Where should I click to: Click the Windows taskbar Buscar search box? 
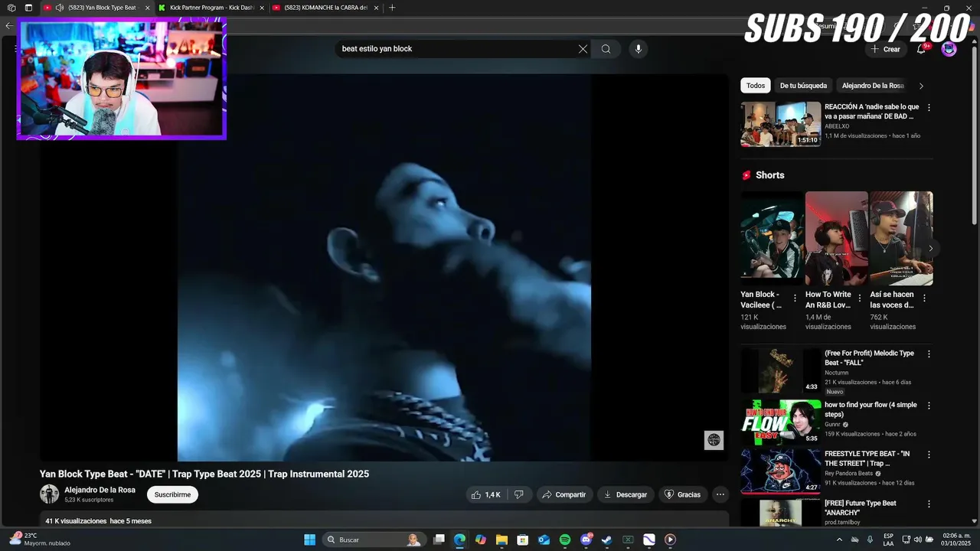point(374,540)
